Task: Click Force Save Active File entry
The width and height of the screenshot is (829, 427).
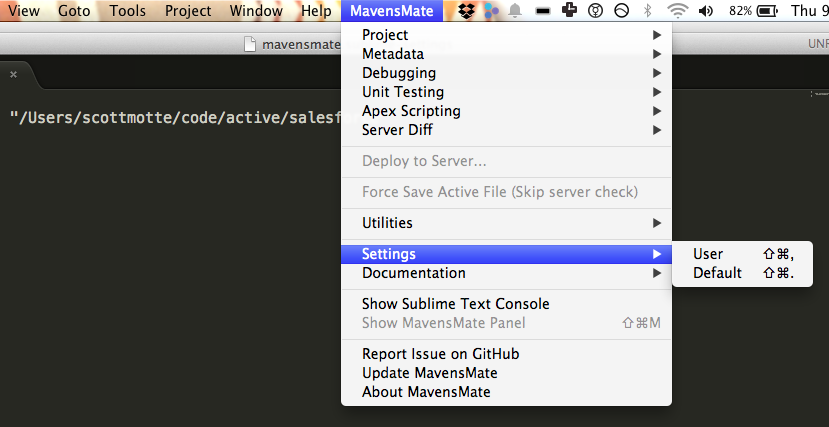Action: click(x=506, y=192)
